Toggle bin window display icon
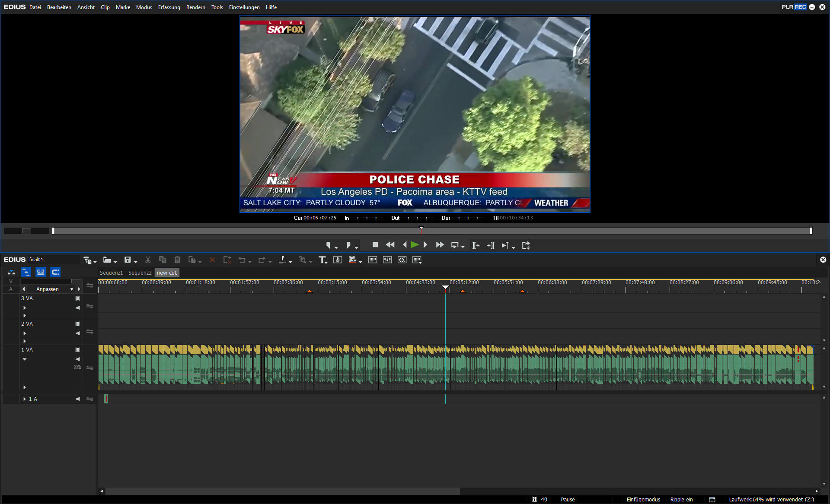Viewport: 830px width, 504px height. point(373,260)
